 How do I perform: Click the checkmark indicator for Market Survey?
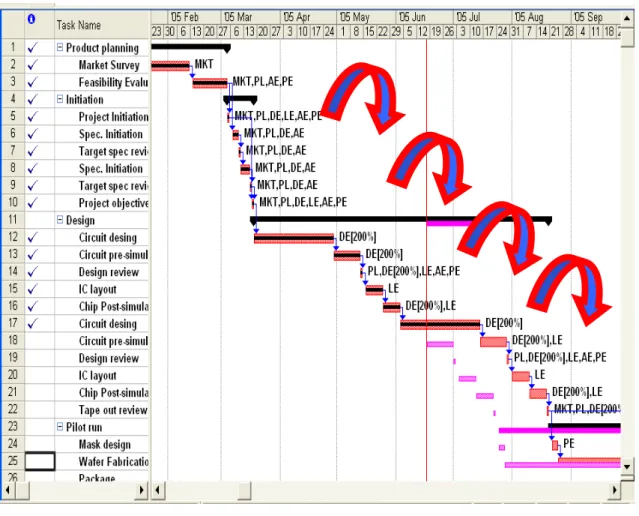pyautogui.click(x=33, y=65)
